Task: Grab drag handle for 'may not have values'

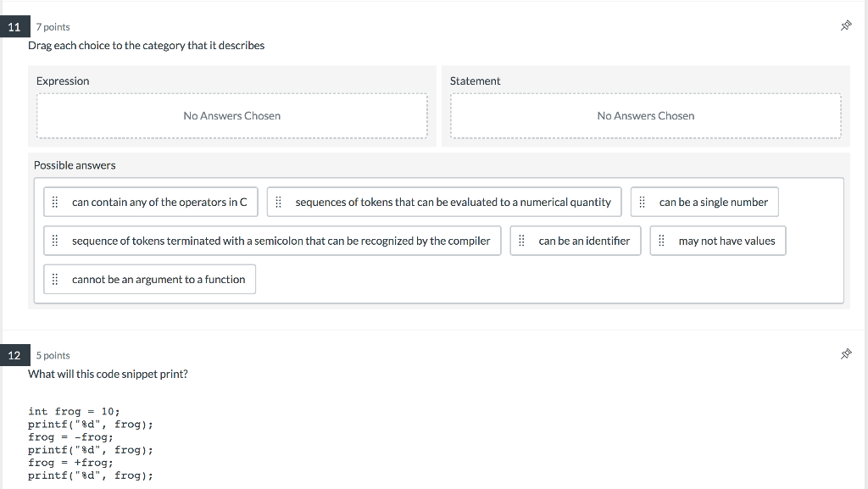Action: pyautogui.click(x=662, y=242)
